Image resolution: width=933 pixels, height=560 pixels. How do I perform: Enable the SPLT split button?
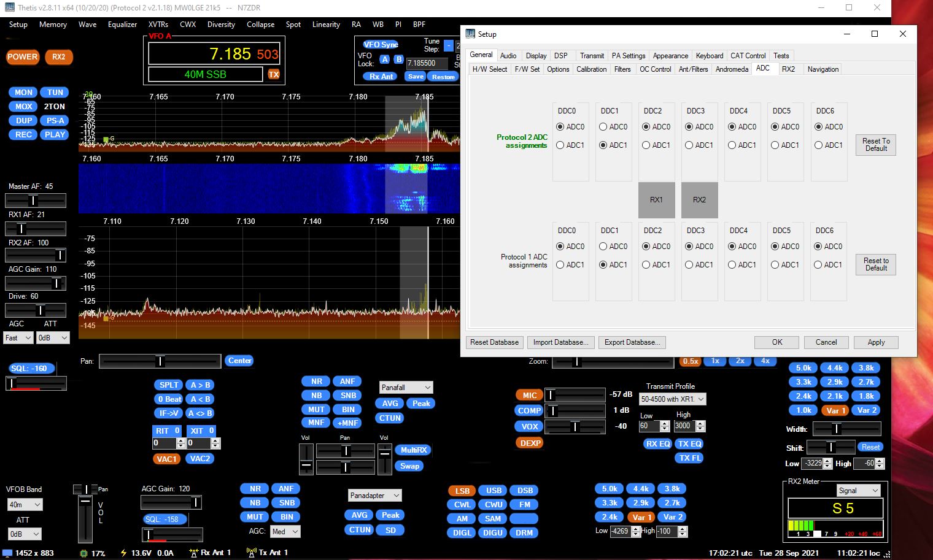169,385
